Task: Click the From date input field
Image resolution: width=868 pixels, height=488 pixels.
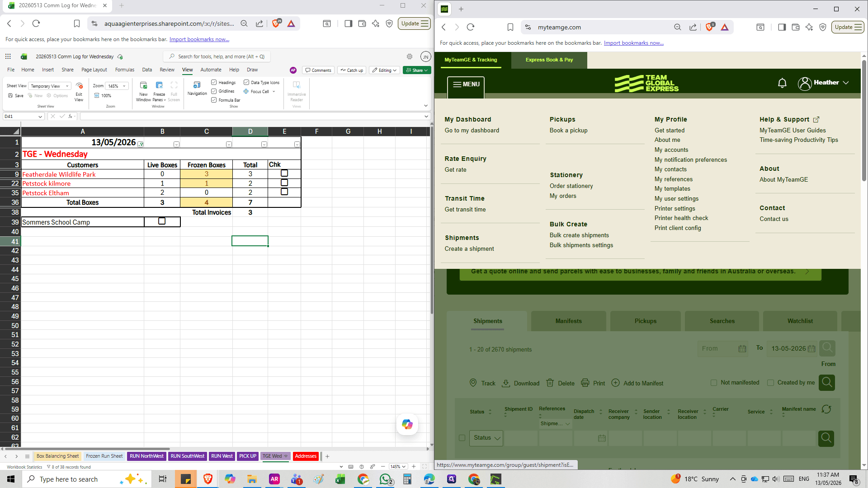Action: pyautogui.click(x=719, y=348)
